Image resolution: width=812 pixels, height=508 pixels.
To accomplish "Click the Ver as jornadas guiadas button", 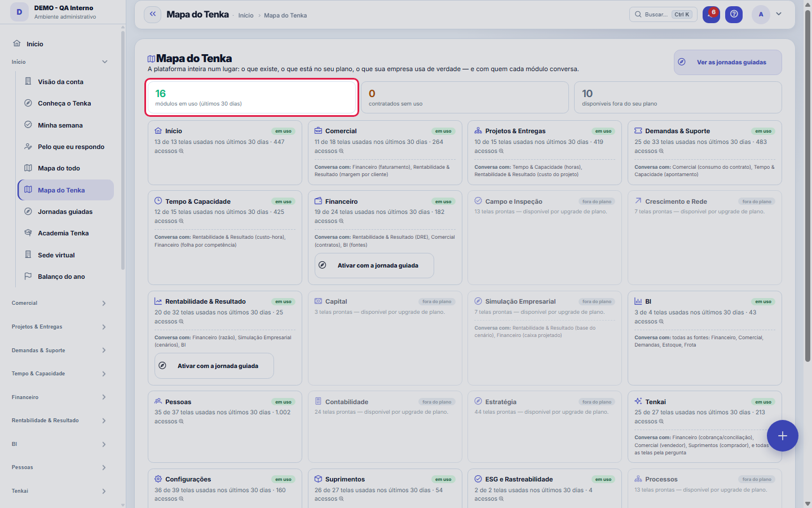I will [727, 62].
